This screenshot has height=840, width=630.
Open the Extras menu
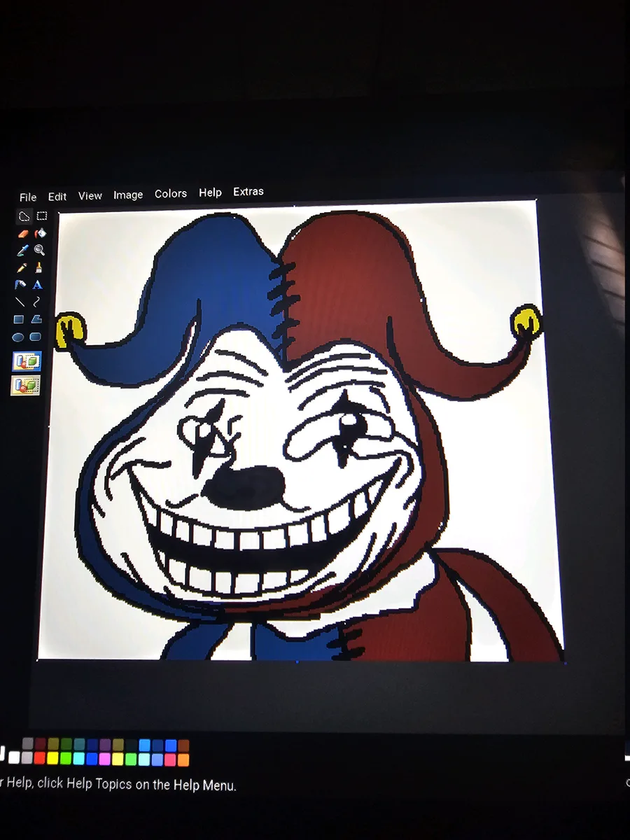pyautogui.click(x=248, y=191)
